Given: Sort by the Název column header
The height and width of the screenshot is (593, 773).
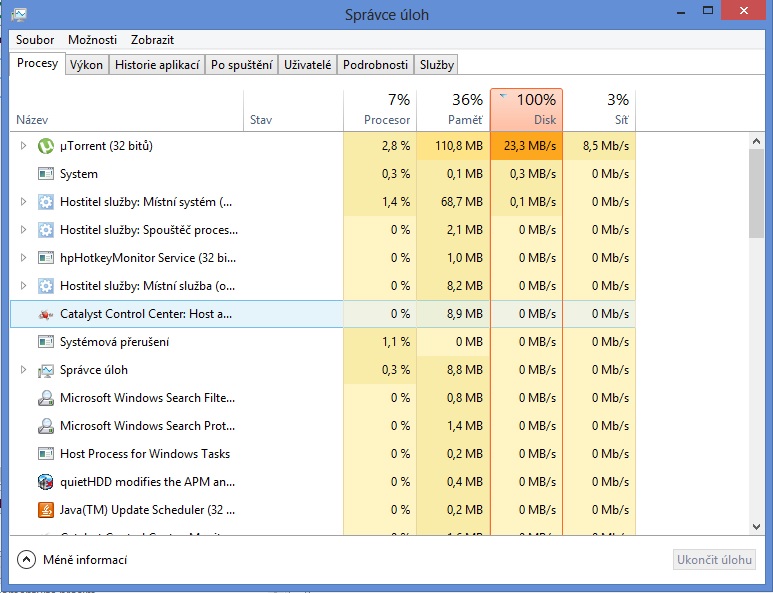Looking at the screenshot, I should pyautogui.click(x=127, y=110).
